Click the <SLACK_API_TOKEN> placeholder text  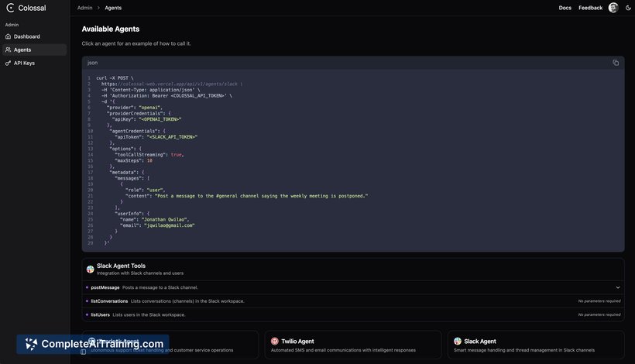(172, 137)
